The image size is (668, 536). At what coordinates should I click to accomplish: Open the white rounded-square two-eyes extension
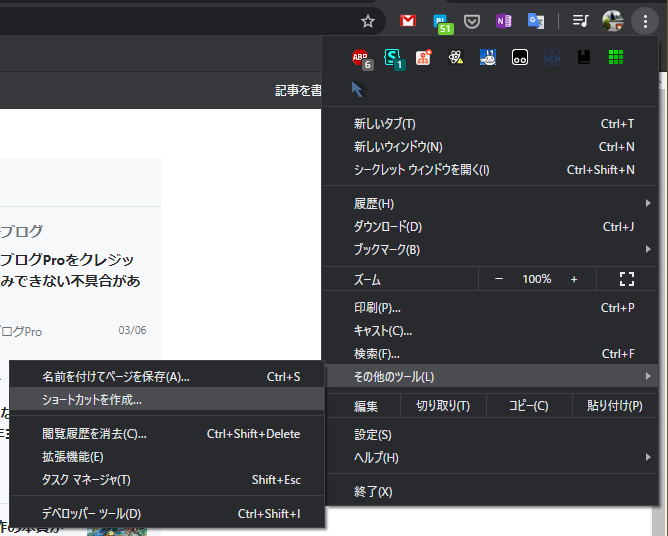coord(520,57)
